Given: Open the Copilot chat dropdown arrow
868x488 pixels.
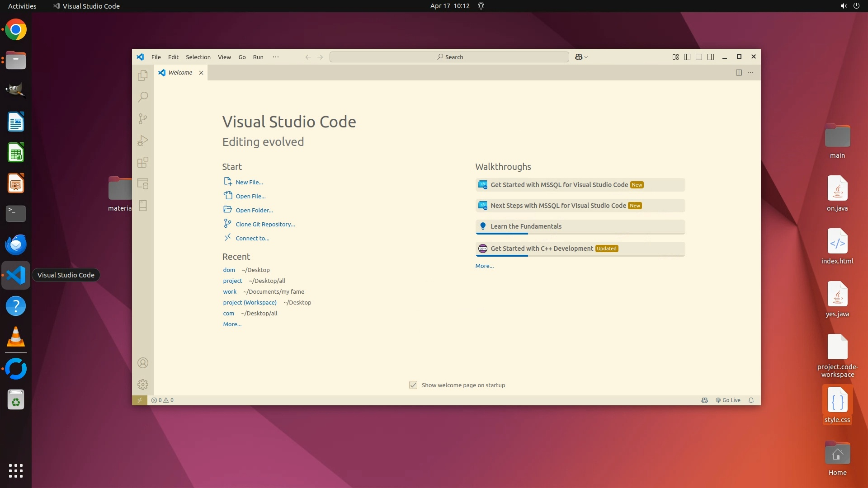Looking at the screenshot, I should (586, 57).
